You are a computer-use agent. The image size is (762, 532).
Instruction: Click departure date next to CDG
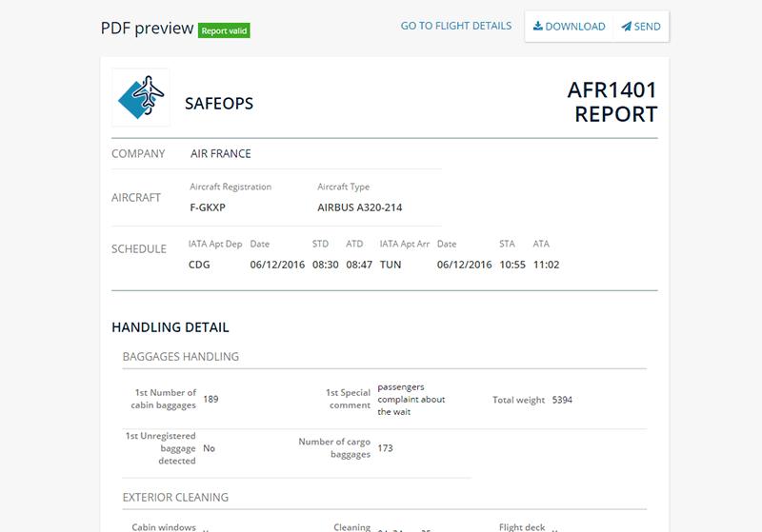[x=277, y=265]
